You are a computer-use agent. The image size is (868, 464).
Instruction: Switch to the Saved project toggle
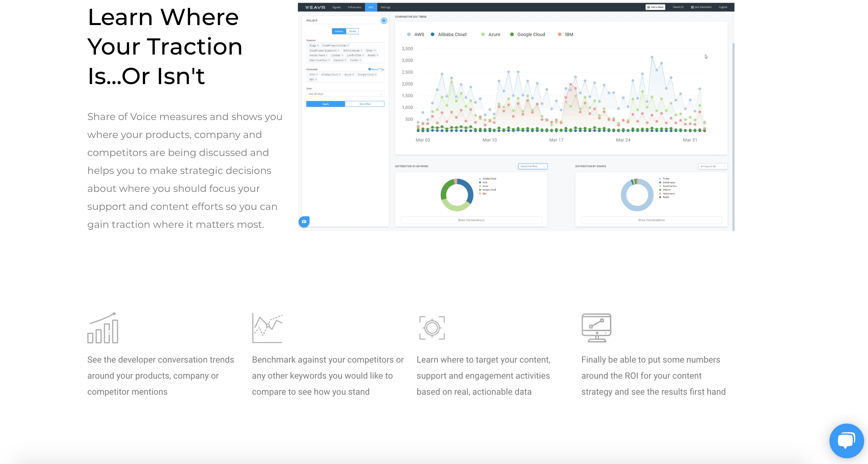tap(352, 31)
